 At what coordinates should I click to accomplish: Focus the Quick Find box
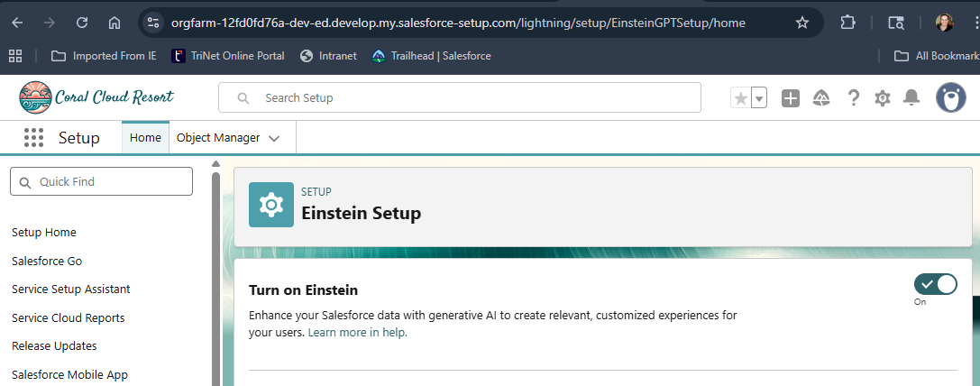101,181
